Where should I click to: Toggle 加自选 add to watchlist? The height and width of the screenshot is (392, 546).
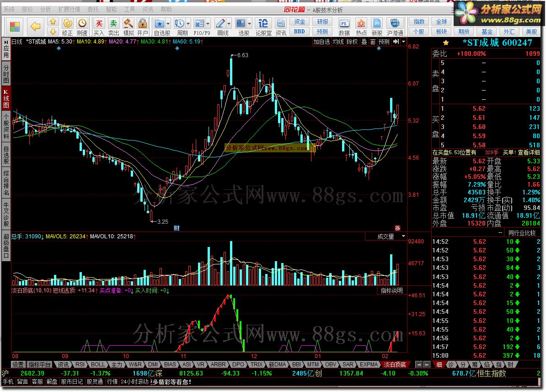coord(321,42)
